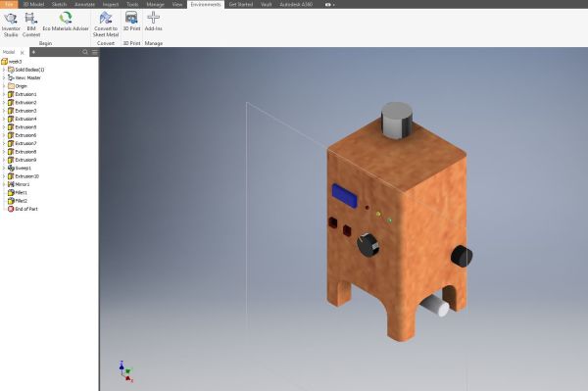588x391 pixels.
Task: Launch BIM Content tool
Action: pyautogui.click(x=31, y=24)
